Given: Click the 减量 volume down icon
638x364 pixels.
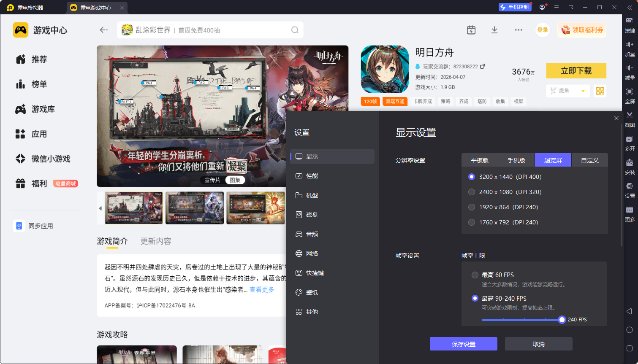Looking at the screenshot, I should click(630, 68).
